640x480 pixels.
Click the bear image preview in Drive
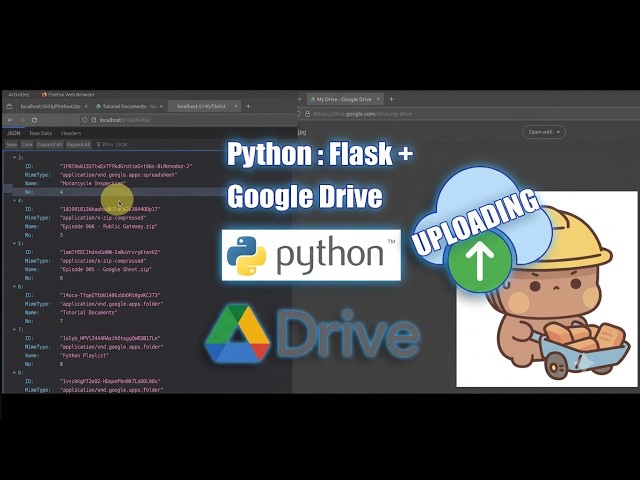pyautogui.click(x=547, y=289)
